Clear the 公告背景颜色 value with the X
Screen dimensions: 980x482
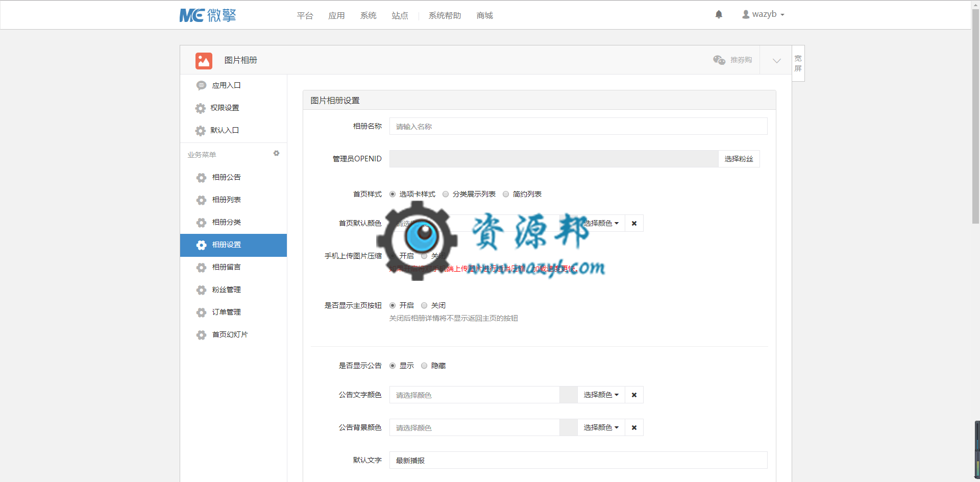tap(634, 427)
